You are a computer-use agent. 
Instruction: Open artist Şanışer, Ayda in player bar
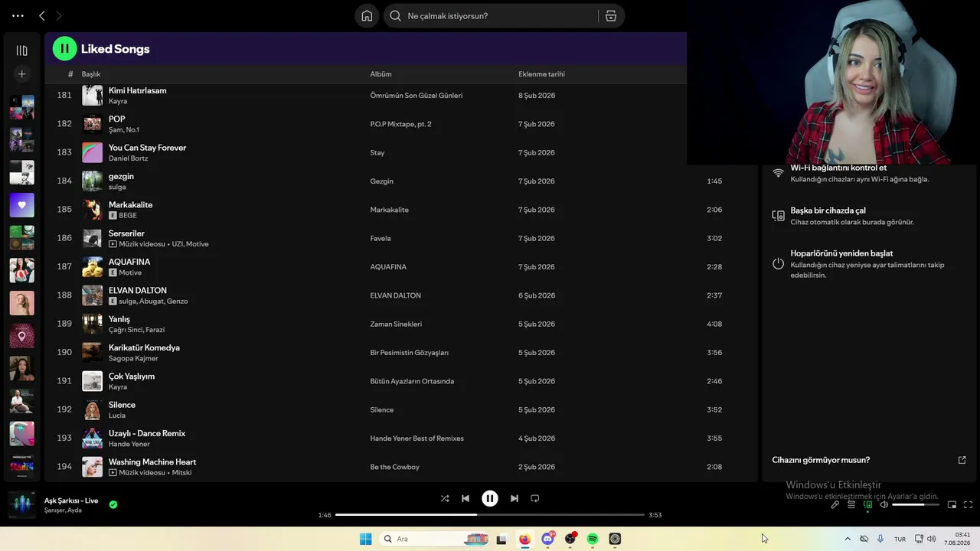(x=63, y=510)
